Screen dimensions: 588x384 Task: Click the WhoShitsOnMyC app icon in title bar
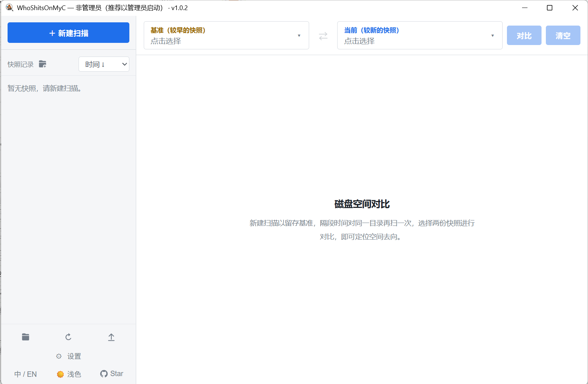click(x=10, y=8)
